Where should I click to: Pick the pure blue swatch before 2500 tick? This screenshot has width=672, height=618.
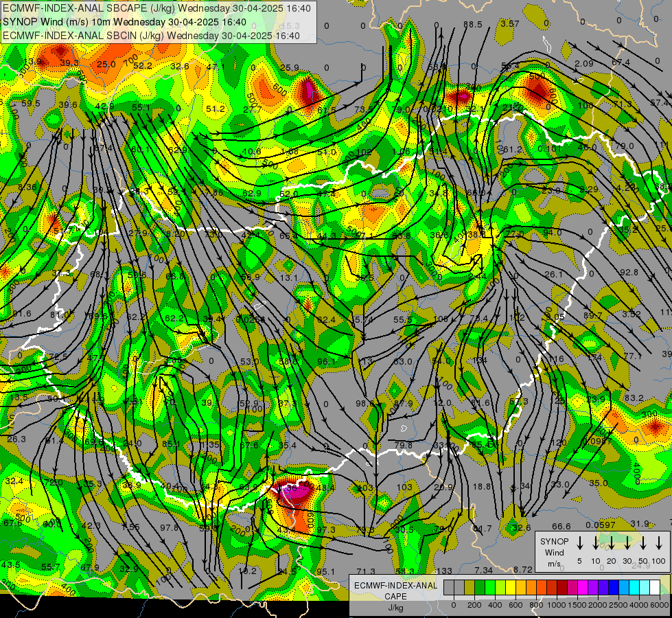614,587
